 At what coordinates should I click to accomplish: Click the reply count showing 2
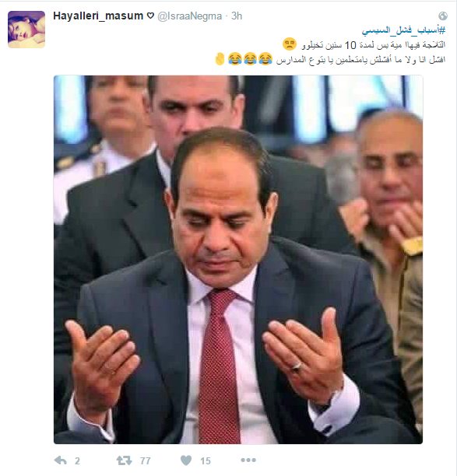click(77, 460)
